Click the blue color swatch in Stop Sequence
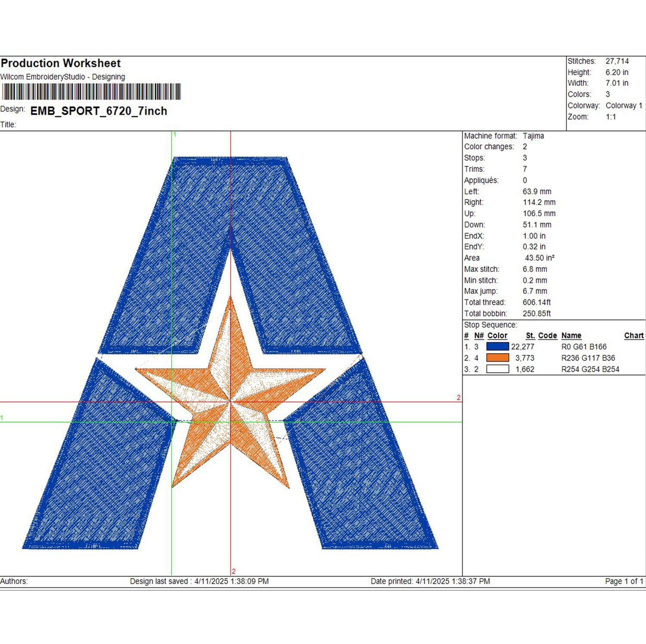This screenshot has width=646, height=644. click(497, 346)
